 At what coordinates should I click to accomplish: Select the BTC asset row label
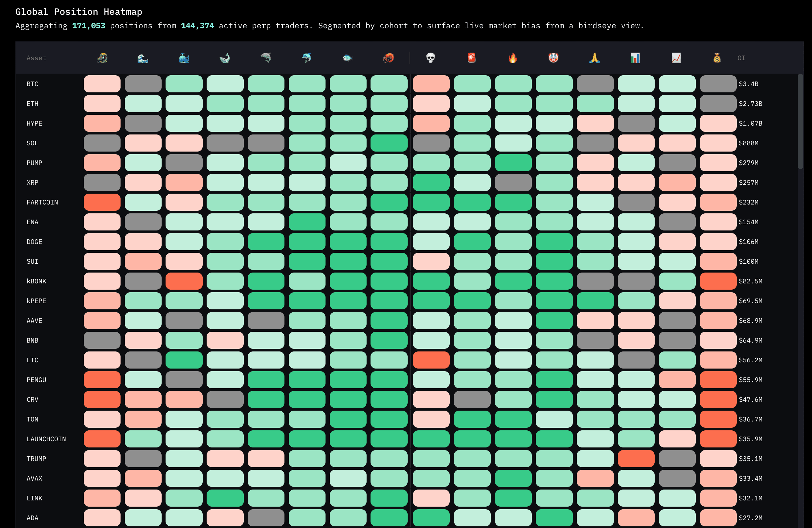[x=33, y=84]
